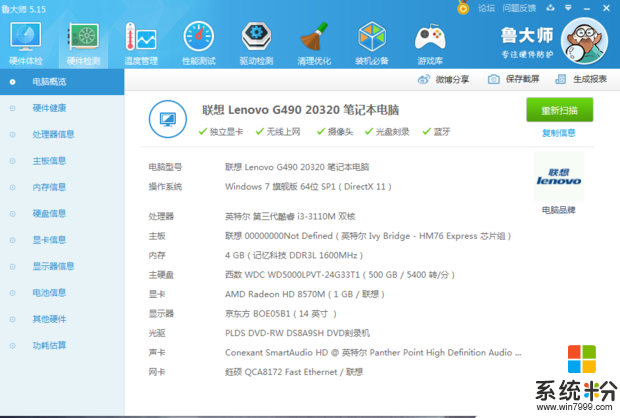The width and height of the screenshot is (620, 418).
Task: Click the Conexant SmartAudio HD value
Action: pyautogui.click(x=373, y=353)
